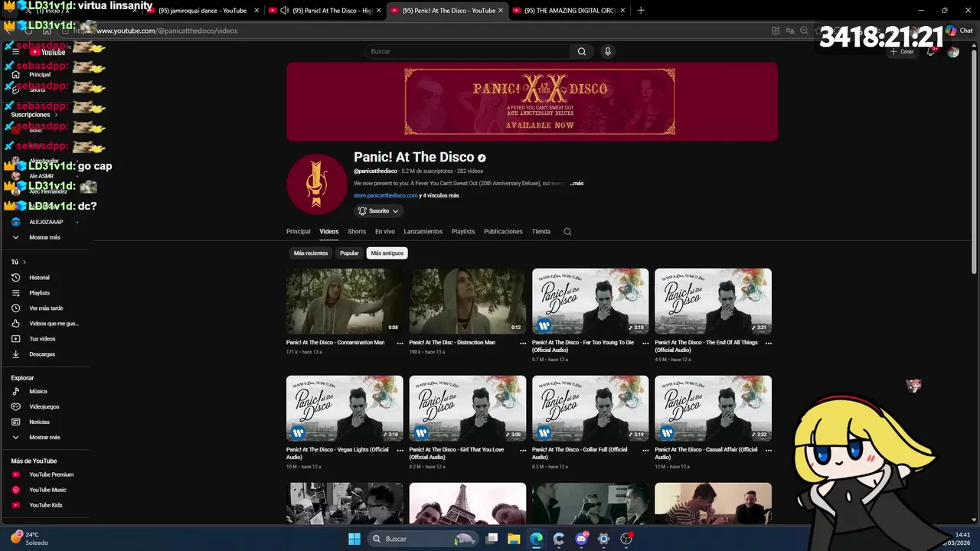Expand channel description with ...más
Image resolution: width=980 pixels, height=551 pixels.
(577, 184)
